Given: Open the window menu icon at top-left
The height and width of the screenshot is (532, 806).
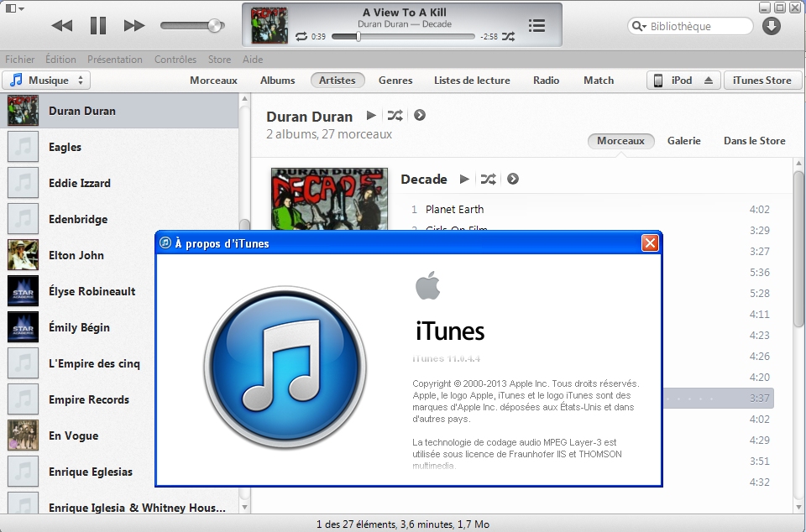Looking at the screenshot, I should click(x=14, y=8).
